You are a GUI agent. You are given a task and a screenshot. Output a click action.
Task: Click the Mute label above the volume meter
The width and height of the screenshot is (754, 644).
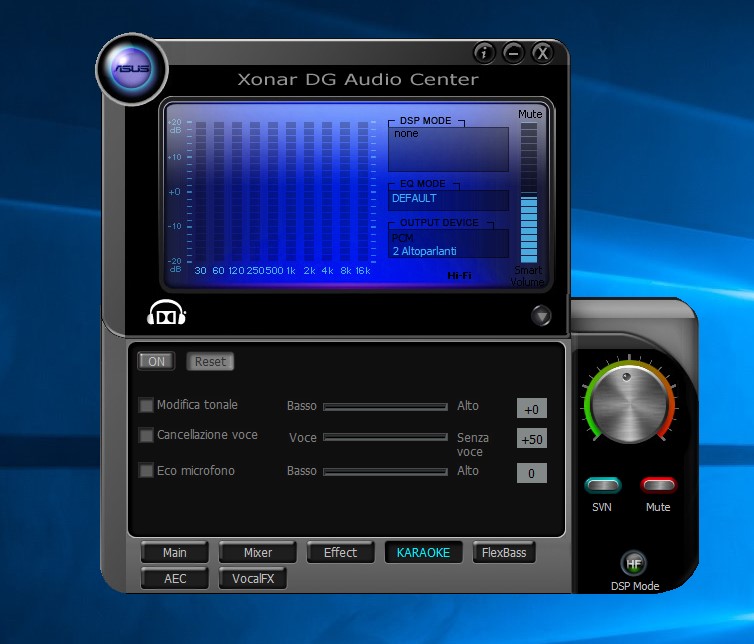pos(530,114)
